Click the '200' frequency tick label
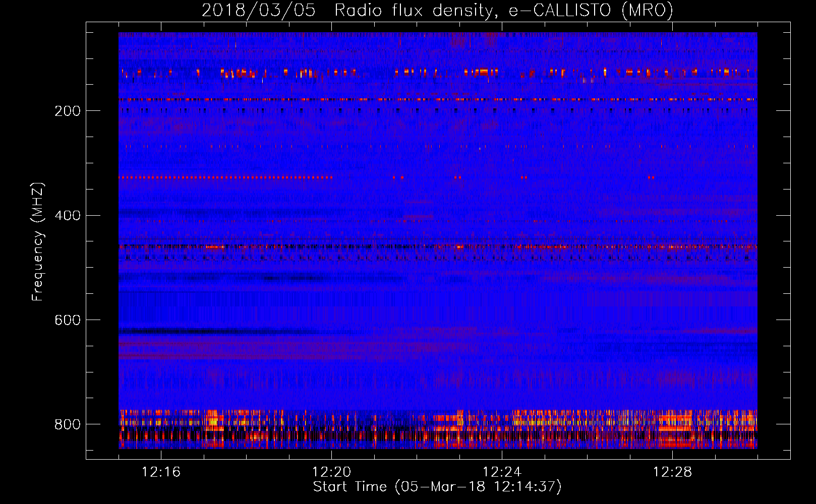The width and height of the screenshot is (816, 504). tap(68, 111)
